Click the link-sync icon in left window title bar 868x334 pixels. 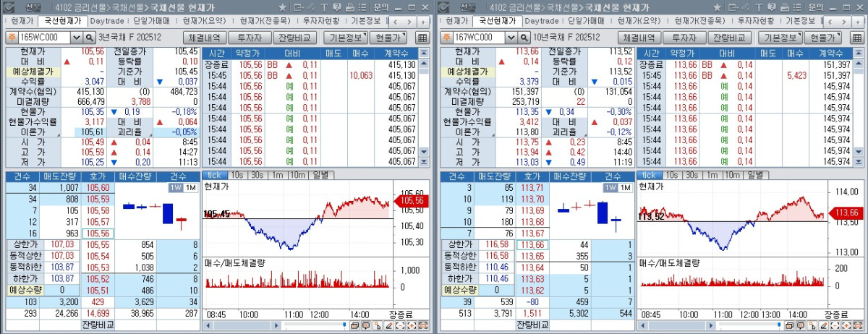[311, 7]
